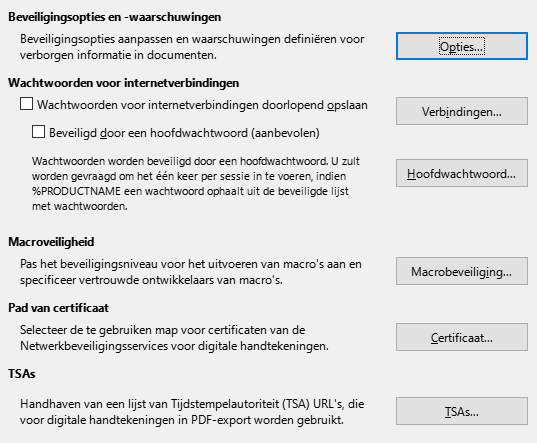
Task: Open Macrobeveiliging... settings
Action: pos(462,271)
